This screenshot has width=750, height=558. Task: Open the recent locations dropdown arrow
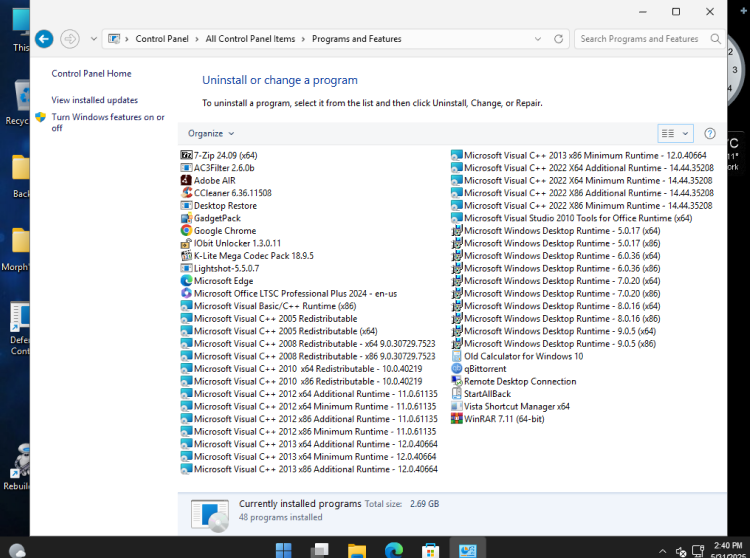coord(94,39)
